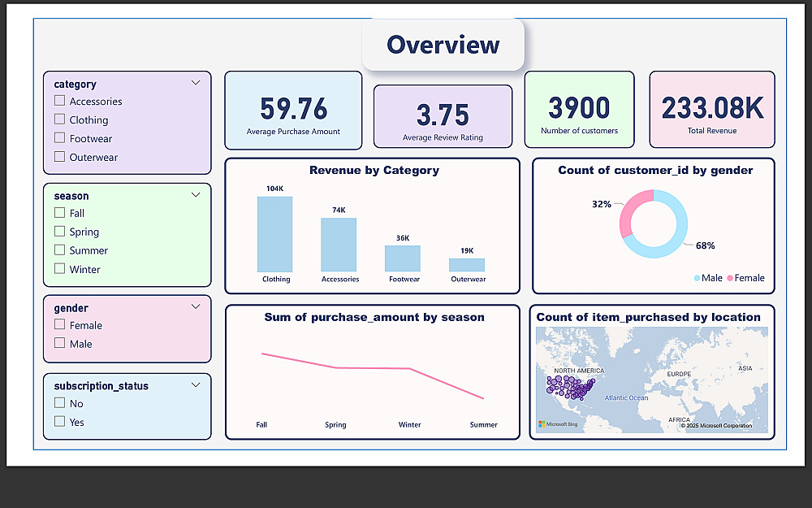Click the gender slicer header text
The image size is (812, 508).
tap(71, 308)
